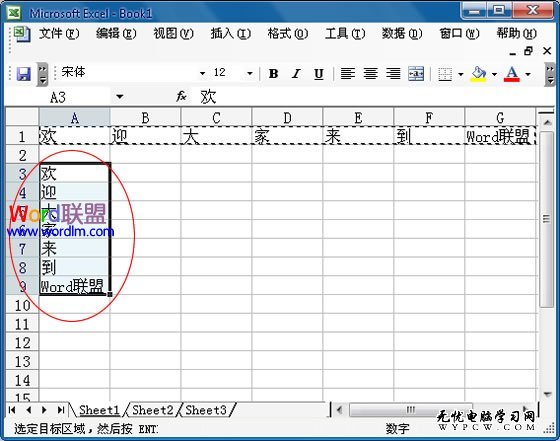Toggle Bold formatting

274,74
